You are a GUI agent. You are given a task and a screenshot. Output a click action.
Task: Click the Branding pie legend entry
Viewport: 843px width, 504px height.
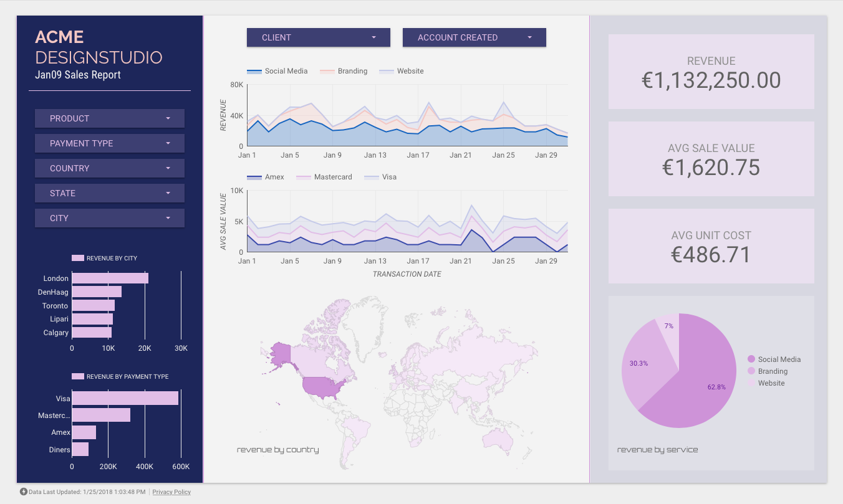tap(767, 371)
